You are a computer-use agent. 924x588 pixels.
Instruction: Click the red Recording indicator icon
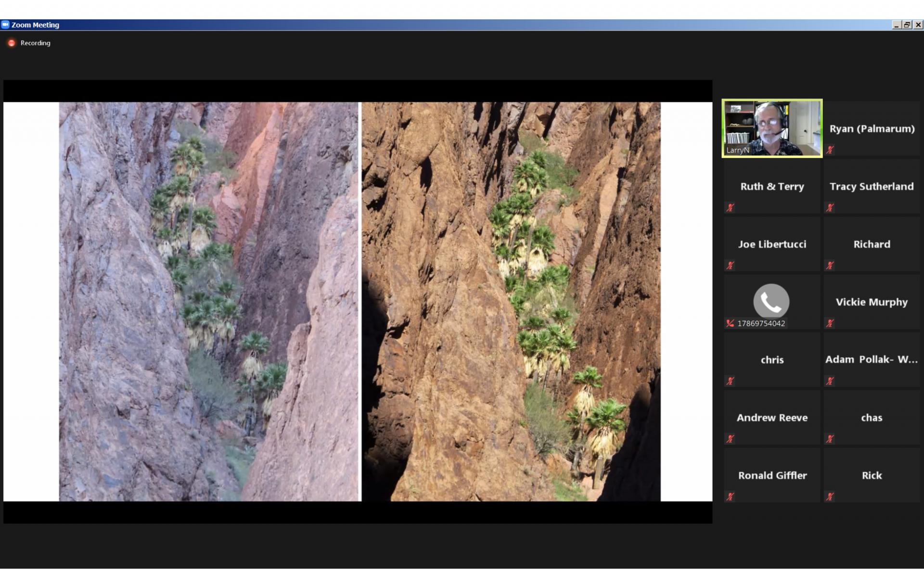[x=12, y=43]
